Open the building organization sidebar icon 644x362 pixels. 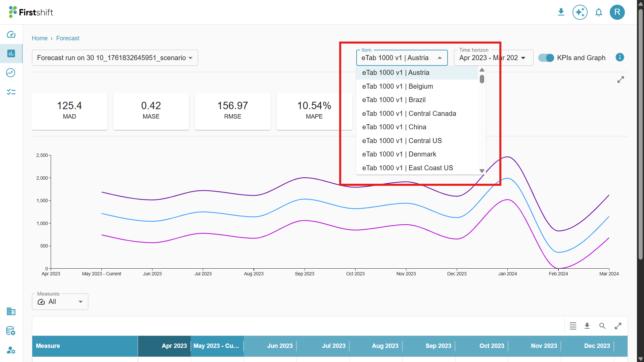11,311
